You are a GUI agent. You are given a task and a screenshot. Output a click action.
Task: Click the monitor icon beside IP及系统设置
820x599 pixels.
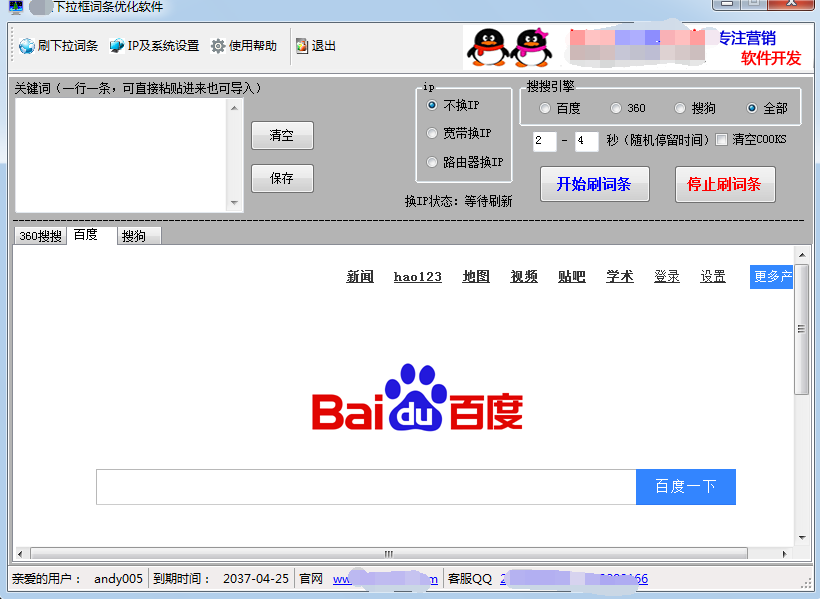[x=117, y=46]
